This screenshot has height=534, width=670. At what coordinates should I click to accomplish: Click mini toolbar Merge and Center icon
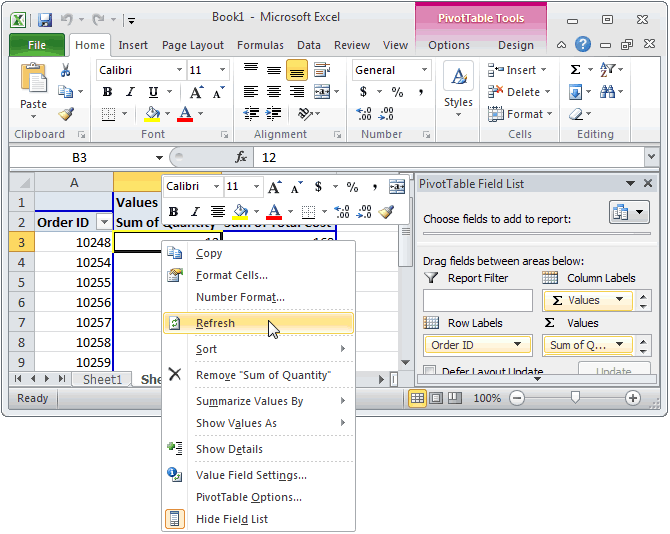tap(397, 187)
